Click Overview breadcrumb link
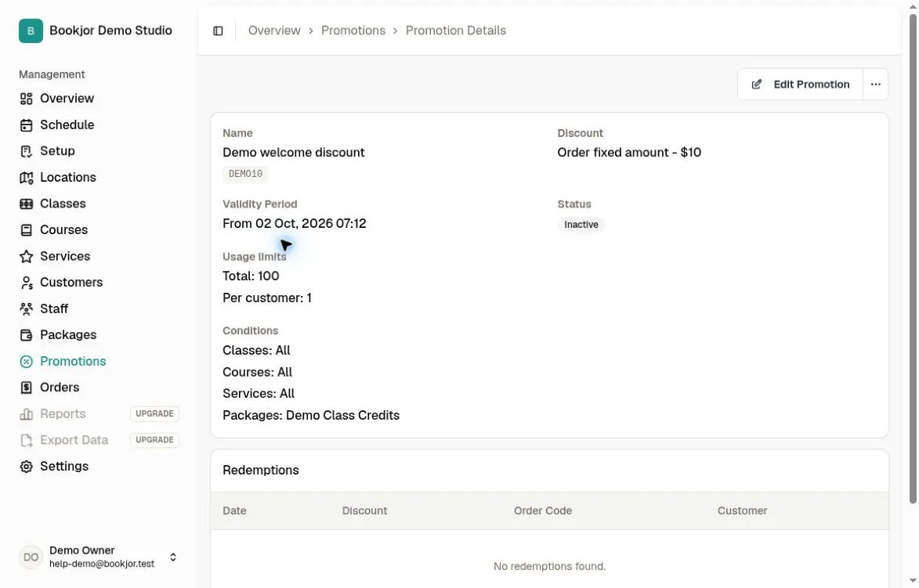Screen dimensions: 919x588 point(274,31)
